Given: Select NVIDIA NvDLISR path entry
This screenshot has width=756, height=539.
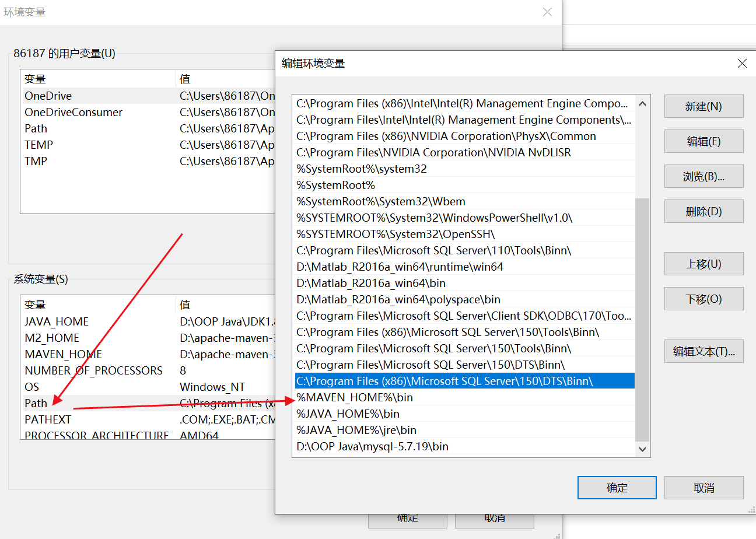Looking at the screenshot, I should [x=464, y=152].
